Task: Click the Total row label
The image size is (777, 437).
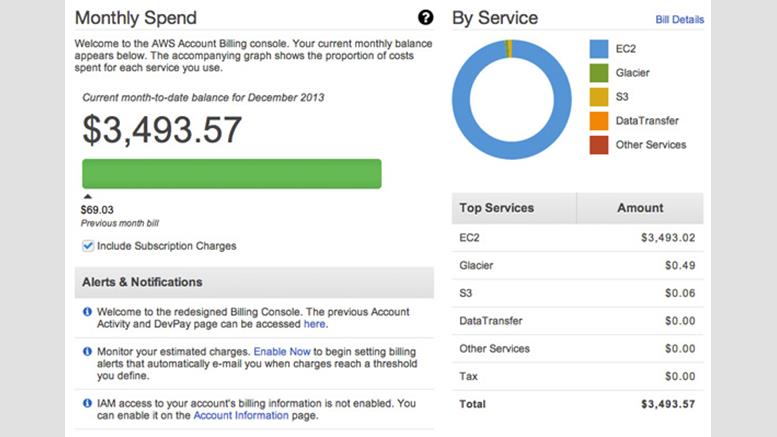Action: [x=472, y=404]
